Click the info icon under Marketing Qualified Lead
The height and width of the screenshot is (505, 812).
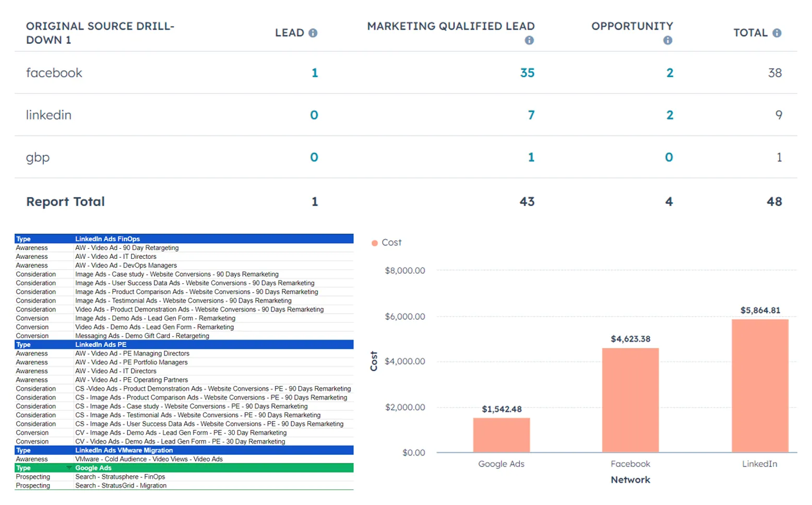[x=529, y=40]
